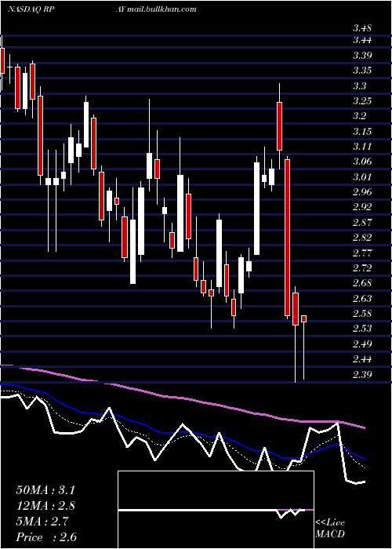Click the 2.63 price axis label
Image resolution: width=392 pixels, height=549 pixels.
click(x=362, y=299)
